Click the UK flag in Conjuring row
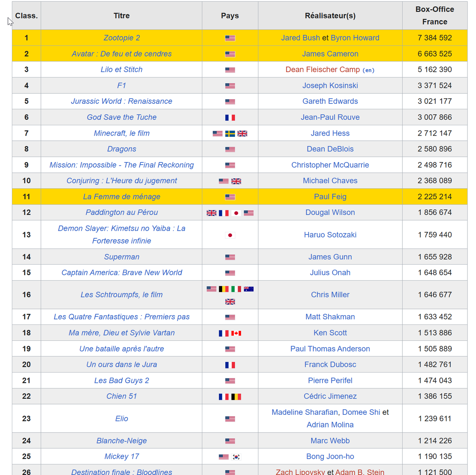The width and height of the screenshot is (476, 475). click(236, 181)
